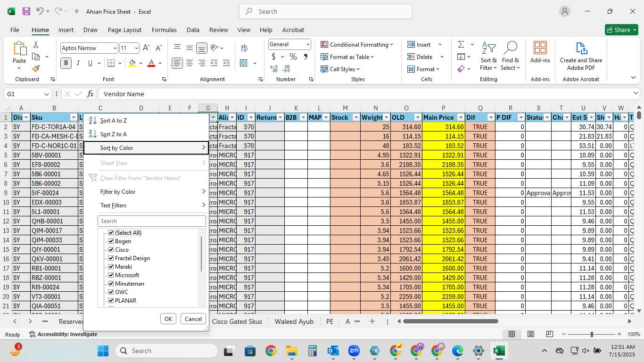Open the Add-ins panel

(x=540, y=52)
